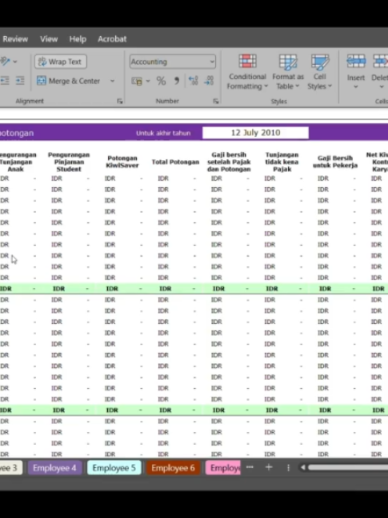Viewport: 388px width, 518px height.
Task: Click the horizontal scrollbar thumb
Action: (x=348, y=468)
